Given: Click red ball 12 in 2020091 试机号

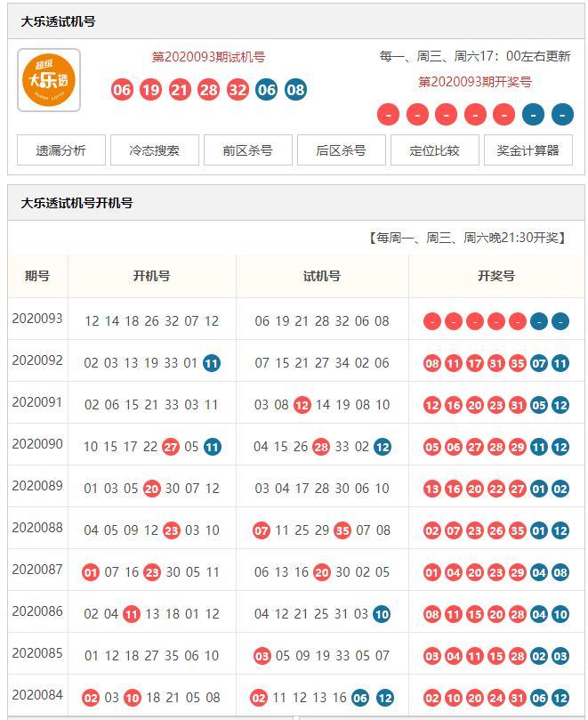Looking at the screenshot, I should [x=302, y=405].
